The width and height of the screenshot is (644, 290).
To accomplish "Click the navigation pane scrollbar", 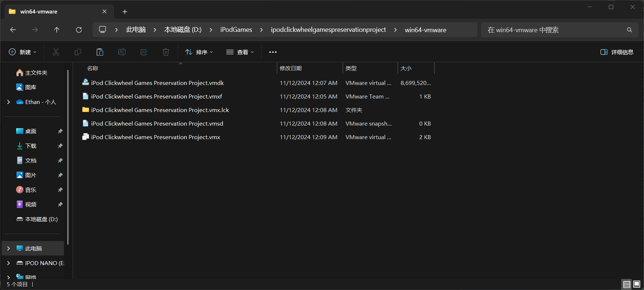I will (x=68, y=157).
